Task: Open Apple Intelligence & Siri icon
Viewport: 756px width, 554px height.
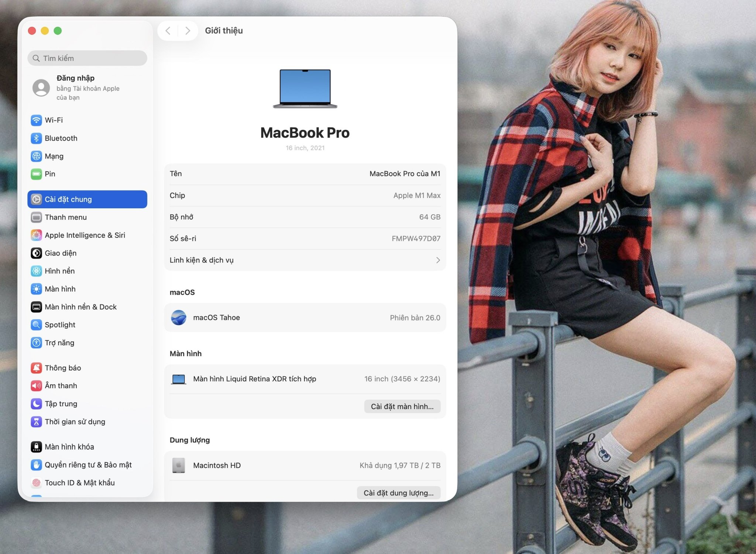Action: point(36,235)
